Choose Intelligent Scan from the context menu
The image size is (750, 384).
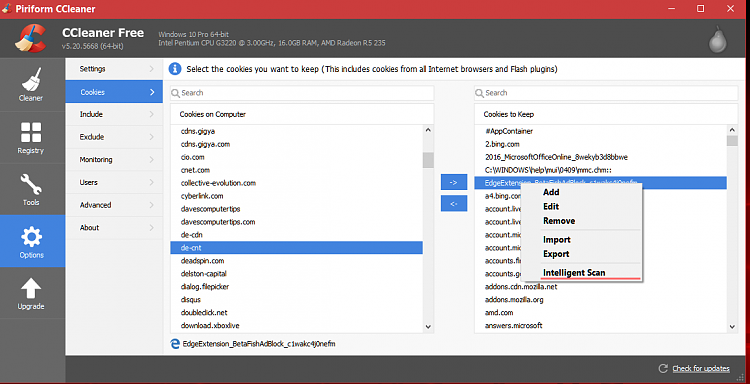[574, 273]
